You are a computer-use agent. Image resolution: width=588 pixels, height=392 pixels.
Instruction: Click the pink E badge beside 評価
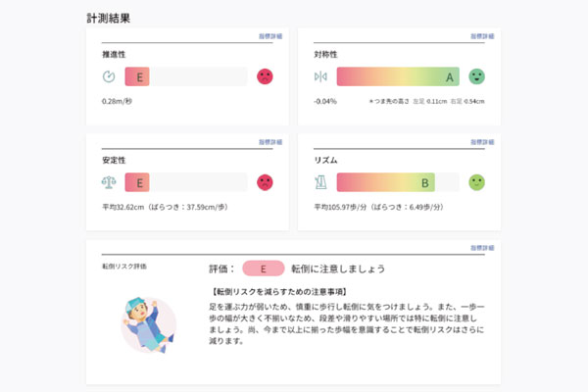pyautogui.click(x=263, y=269)
